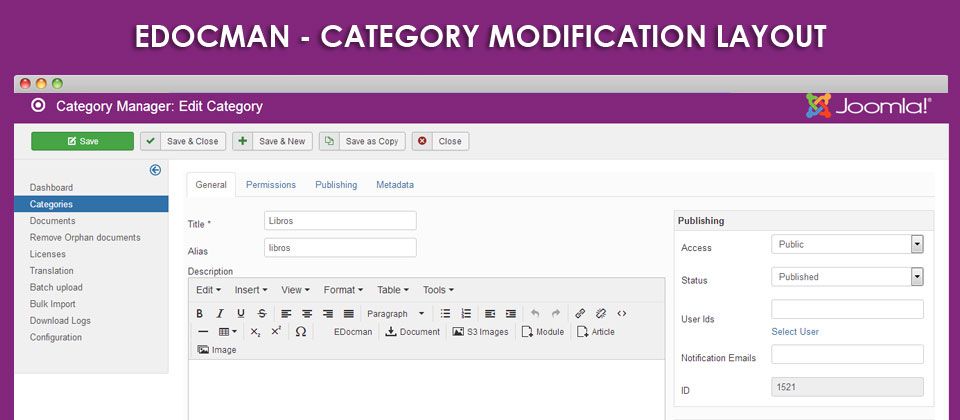Open Batch upload in the sidebar
Screen dimensions: 960x420
pyautogui.click(x=56, y=287)
